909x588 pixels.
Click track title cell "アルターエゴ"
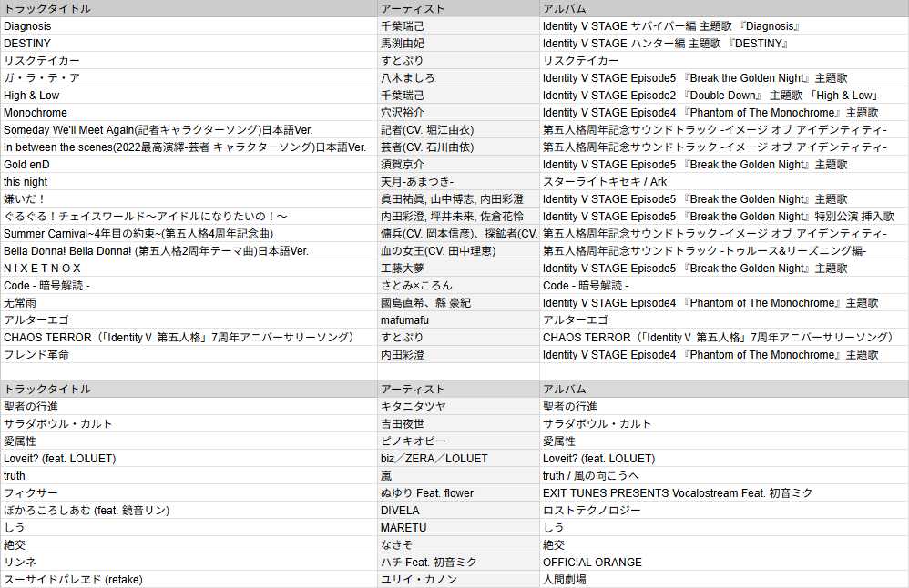coord(189,320)
